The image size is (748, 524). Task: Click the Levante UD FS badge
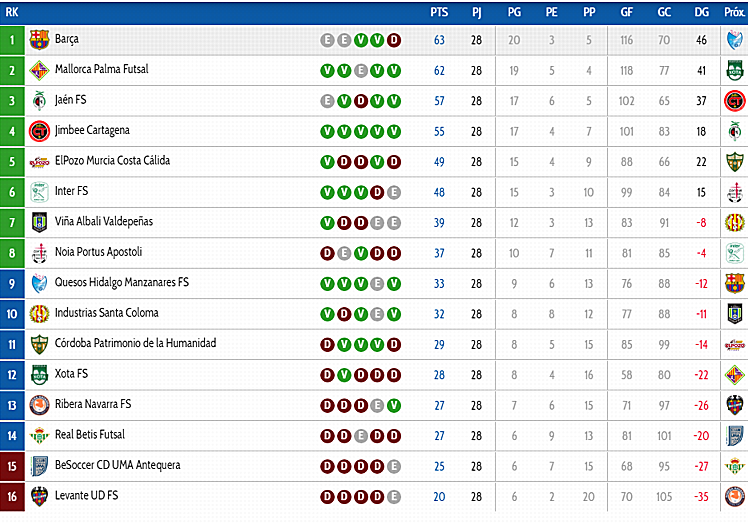[x=39, y=496]
